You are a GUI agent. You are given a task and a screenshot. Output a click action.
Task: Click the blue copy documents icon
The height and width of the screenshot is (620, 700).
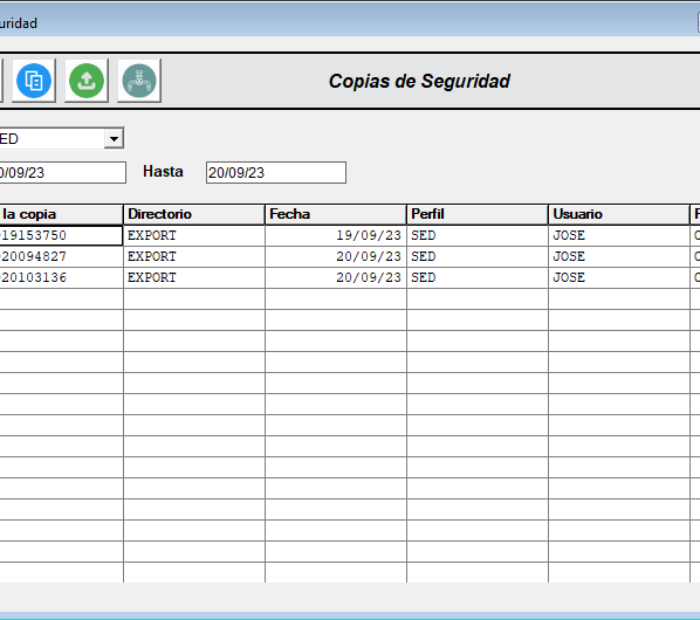point(34,81)
